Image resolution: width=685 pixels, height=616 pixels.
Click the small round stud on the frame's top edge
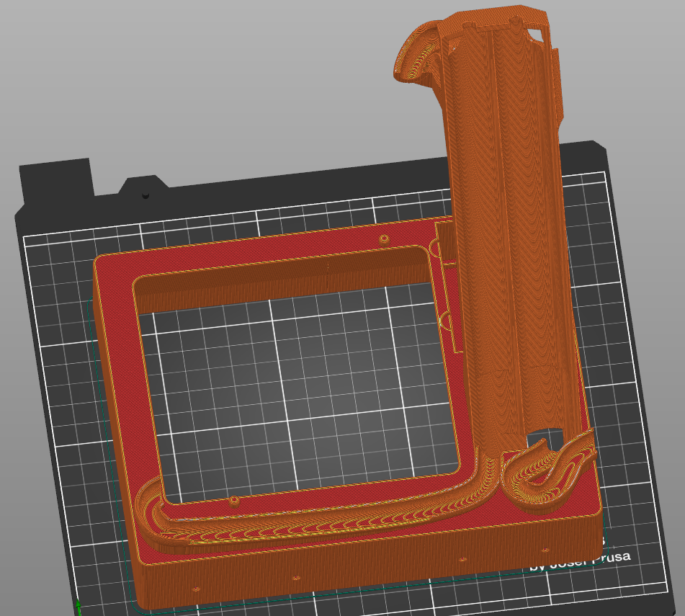click(x=385, y=238)
